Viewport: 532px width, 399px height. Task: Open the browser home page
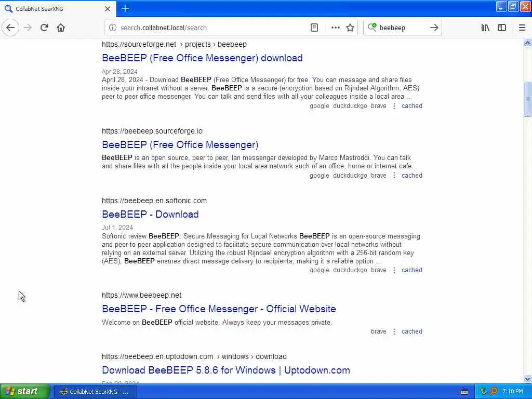click(x=61, y=28)
